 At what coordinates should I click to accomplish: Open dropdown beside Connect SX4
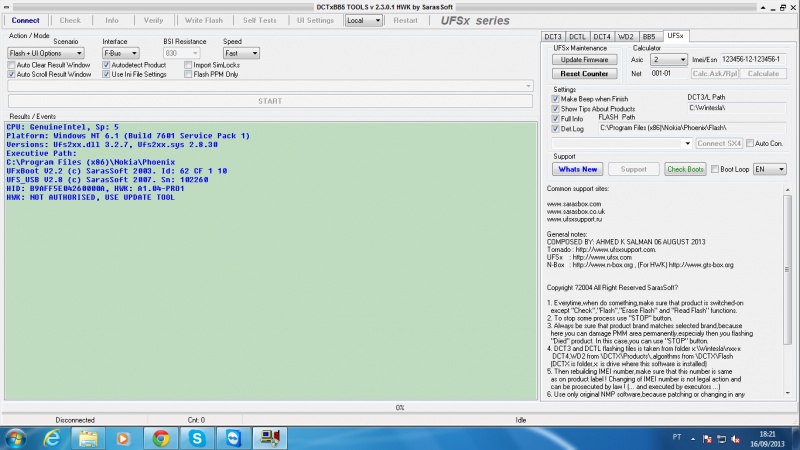pyautogui.click(x=622, y=143)
